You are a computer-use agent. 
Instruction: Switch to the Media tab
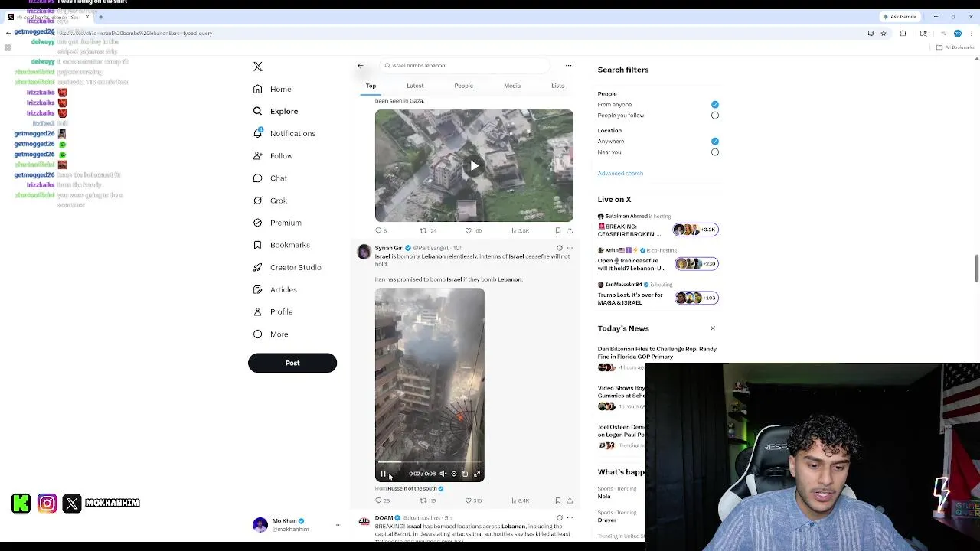tap(512, 86)
